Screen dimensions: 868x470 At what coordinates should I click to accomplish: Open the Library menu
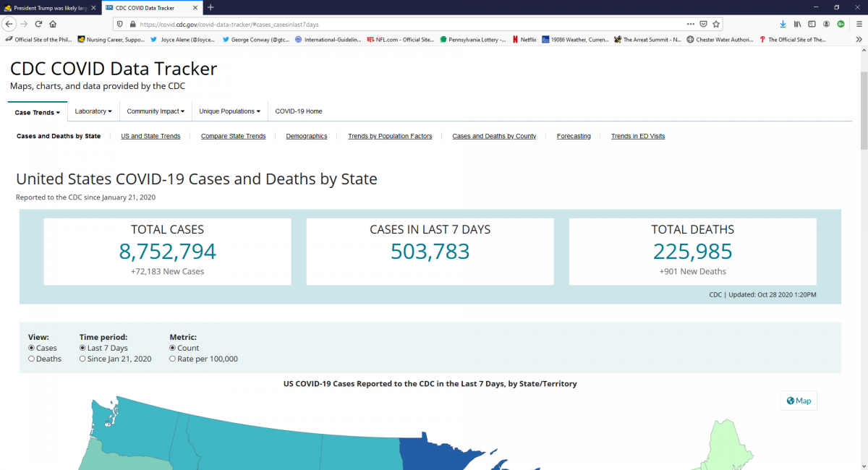[797, 24]
